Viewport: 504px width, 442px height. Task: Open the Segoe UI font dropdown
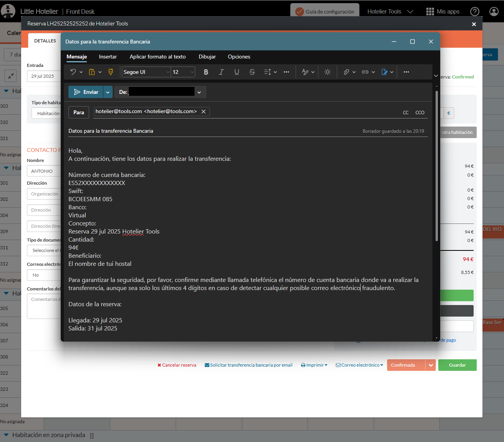click(x=146, y=72)
